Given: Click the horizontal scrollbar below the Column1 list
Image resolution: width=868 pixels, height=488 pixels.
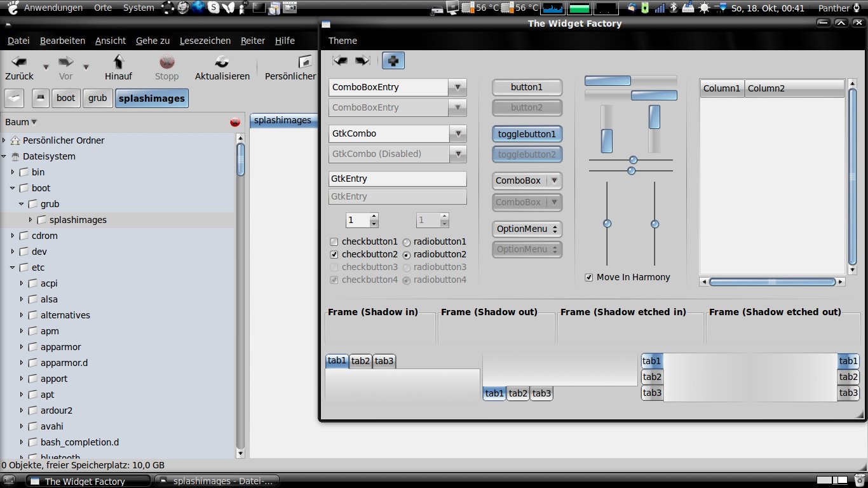Looking at the screenshot, I should [x=772, y=281].
